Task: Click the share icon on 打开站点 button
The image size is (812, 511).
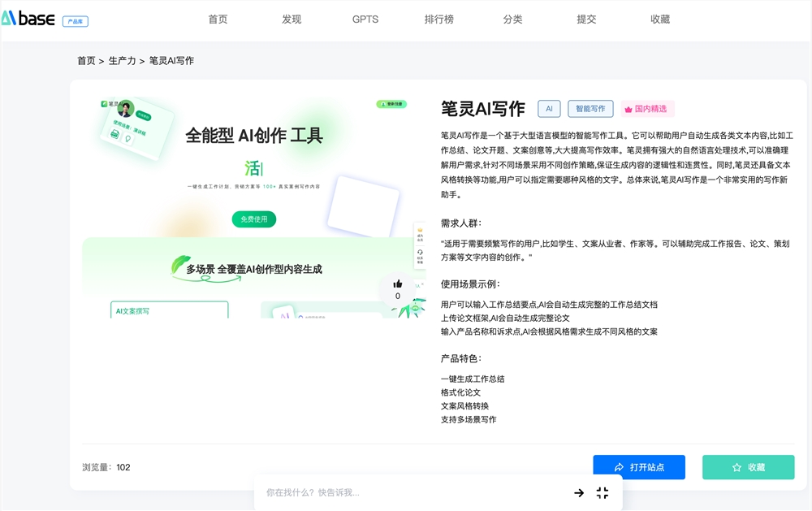Action: click(x=617, y=467)
